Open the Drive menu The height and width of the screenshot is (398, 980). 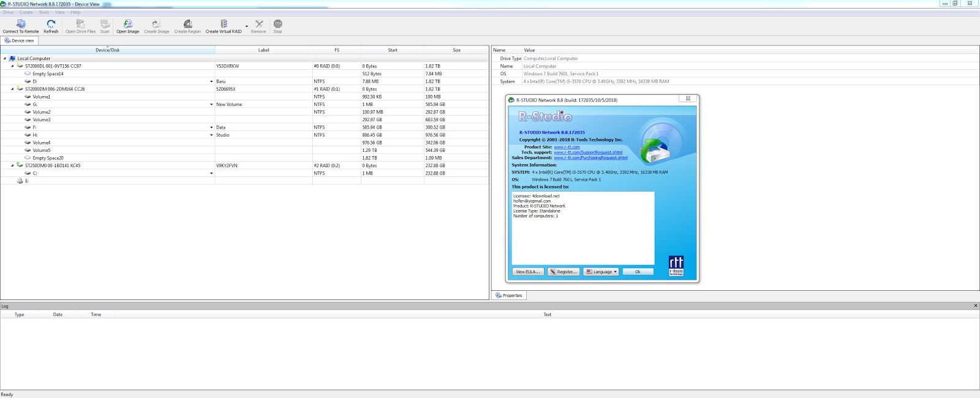8,12
